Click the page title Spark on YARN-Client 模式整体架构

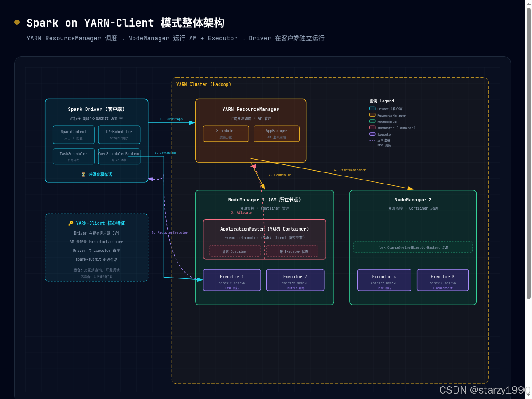125,23
